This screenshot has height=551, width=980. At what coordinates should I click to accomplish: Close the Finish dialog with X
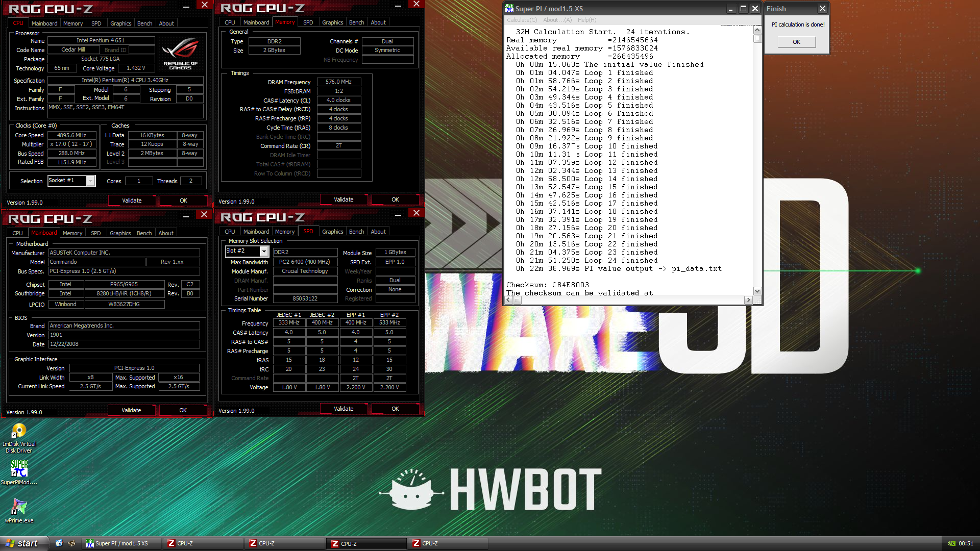(822, 9)
